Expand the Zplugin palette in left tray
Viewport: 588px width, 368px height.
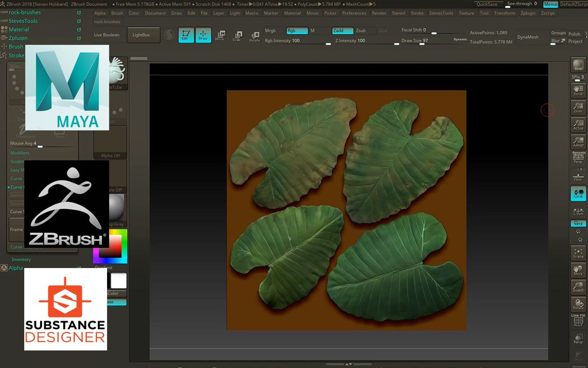18,38
